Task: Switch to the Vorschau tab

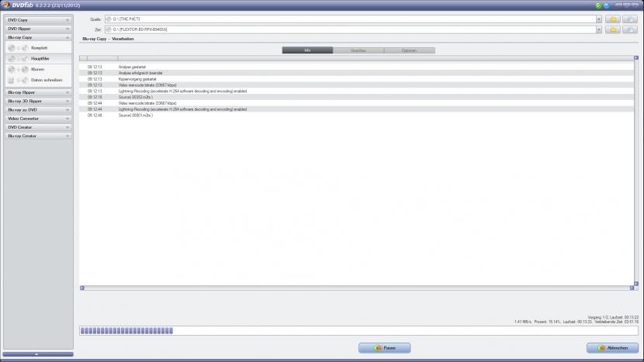Action: click(x=358, y=50)
